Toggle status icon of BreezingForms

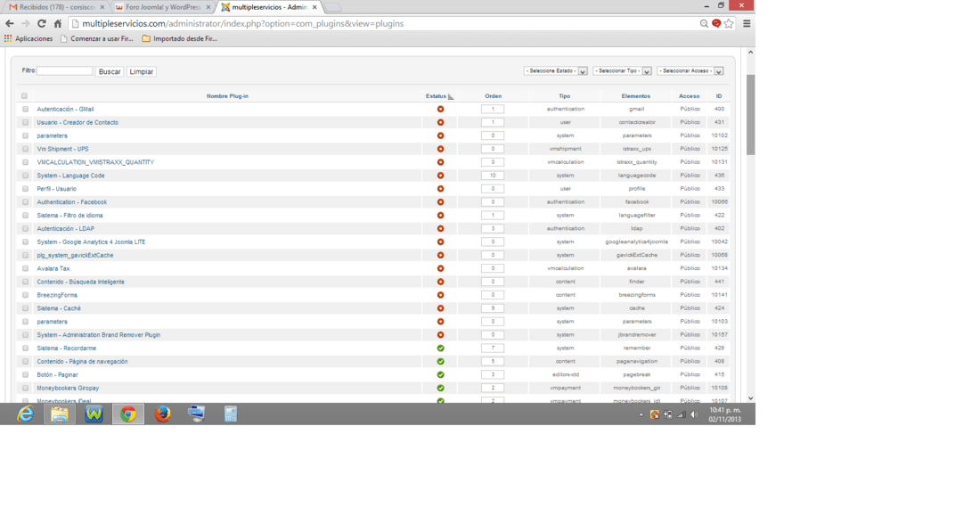point(441,295)
